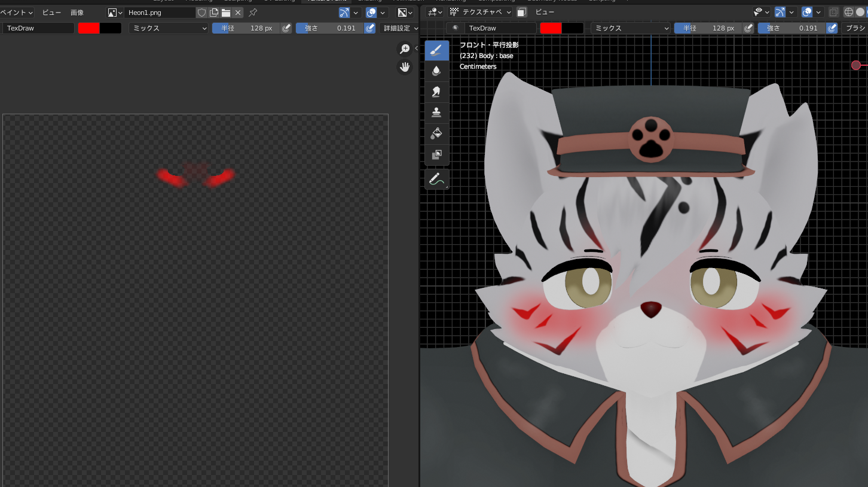This screenshot has width=868, height=487.
Task: Expand 詳細設定 popover in image editor
Action: [399, 28]
